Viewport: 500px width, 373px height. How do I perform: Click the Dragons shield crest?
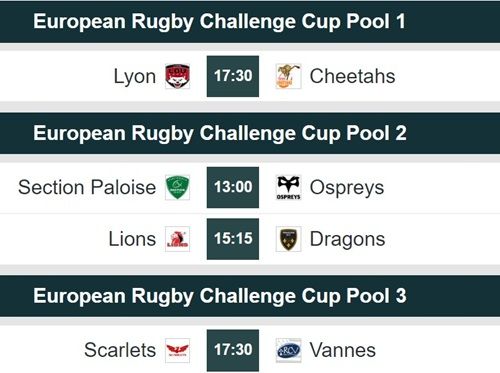(x=288, y=239)
